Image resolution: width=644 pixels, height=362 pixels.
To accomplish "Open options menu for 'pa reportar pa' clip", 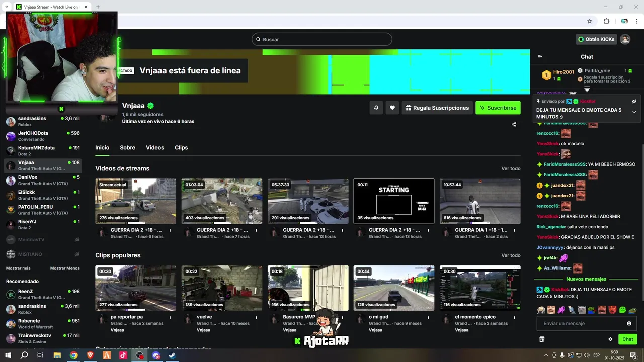I will [170, 317].
